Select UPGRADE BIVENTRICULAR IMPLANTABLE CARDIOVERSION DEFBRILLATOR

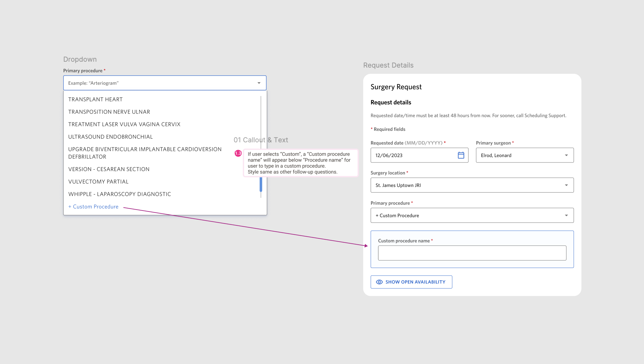click(145, 153)
